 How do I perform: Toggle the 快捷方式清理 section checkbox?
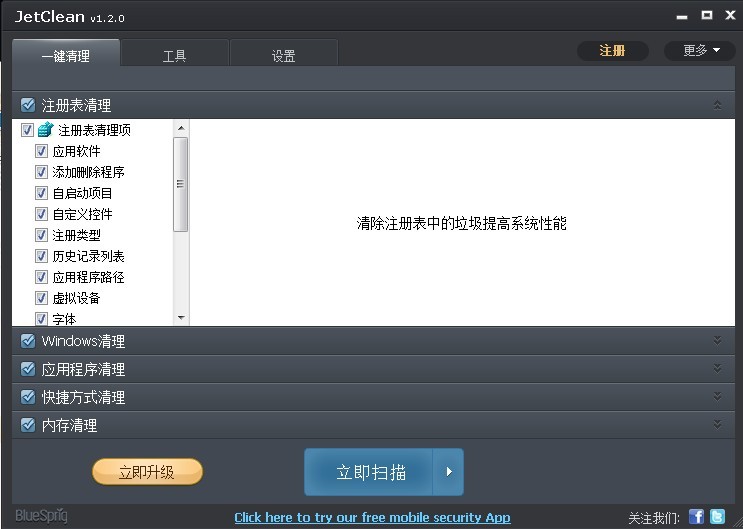[x=28, y=397]
